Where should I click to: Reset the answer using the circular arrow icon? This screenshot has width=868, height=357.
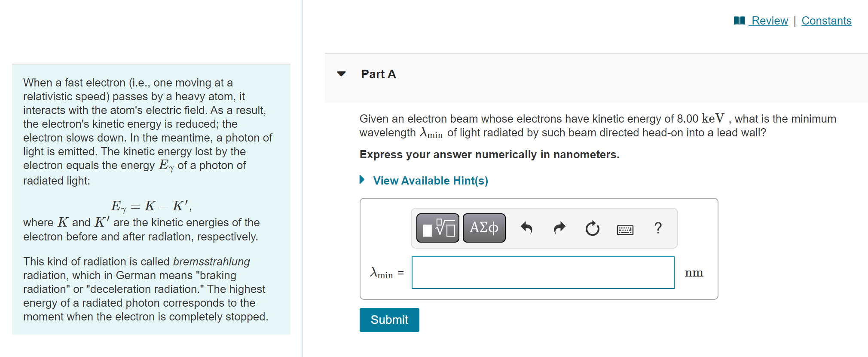(x=592, y=228)
